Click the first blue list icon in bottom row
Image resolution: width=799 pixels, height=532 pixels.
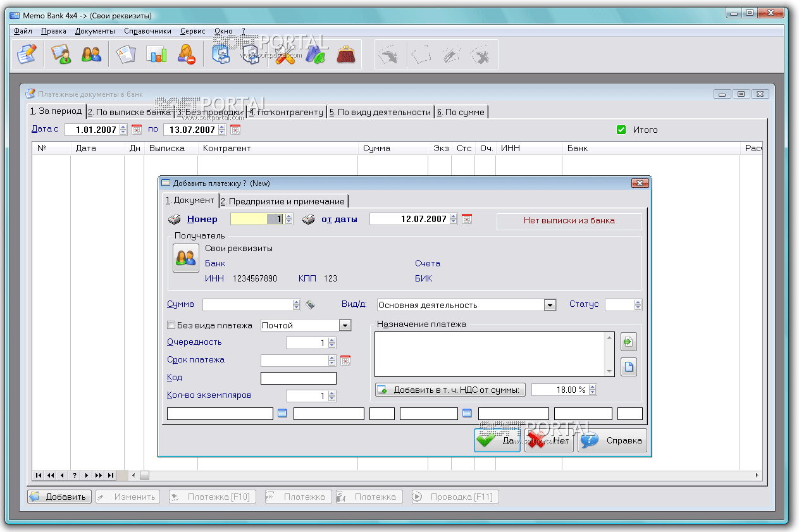283,414
